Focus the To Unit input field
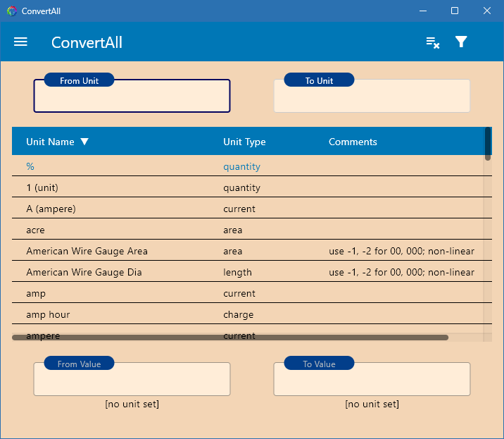 click(372, 96)
